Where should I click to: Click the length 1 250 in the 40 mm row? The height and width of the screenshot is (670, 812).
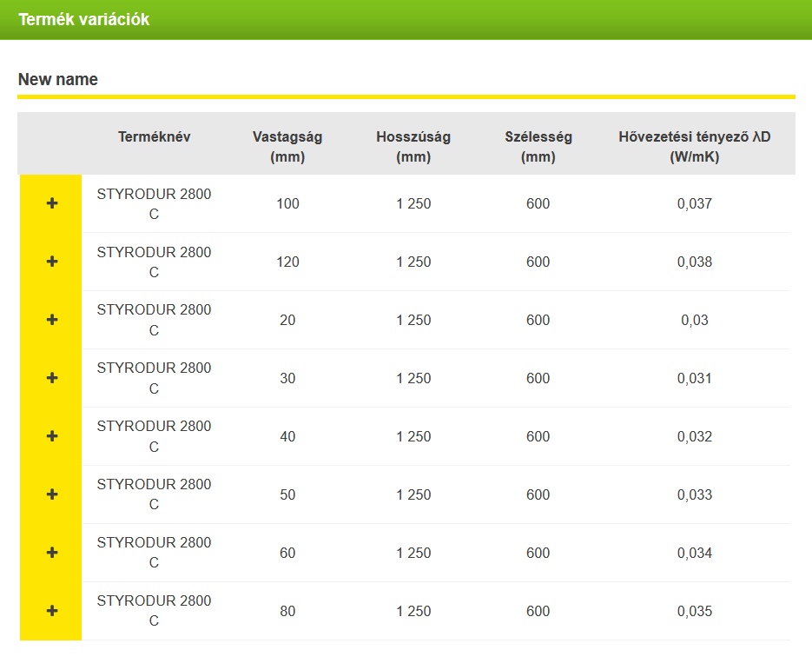coord(413,436)
